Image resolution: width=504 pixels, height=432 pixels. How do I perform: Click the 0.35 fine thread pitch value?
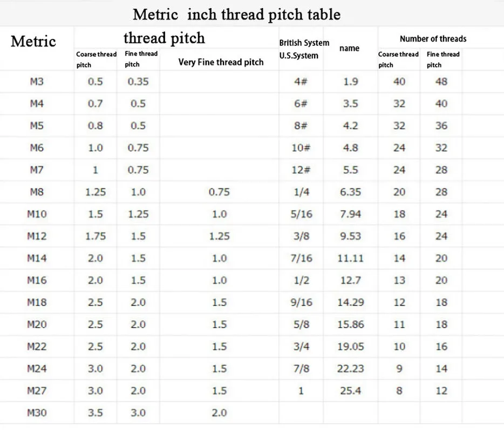point(138,82)
